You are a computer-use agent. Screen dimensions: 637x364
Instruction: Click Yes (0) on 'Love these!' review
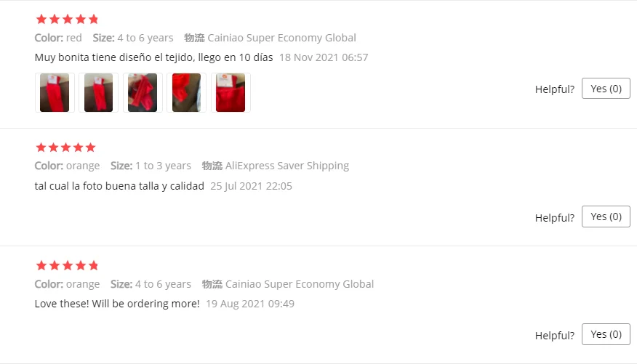point(606,334)
